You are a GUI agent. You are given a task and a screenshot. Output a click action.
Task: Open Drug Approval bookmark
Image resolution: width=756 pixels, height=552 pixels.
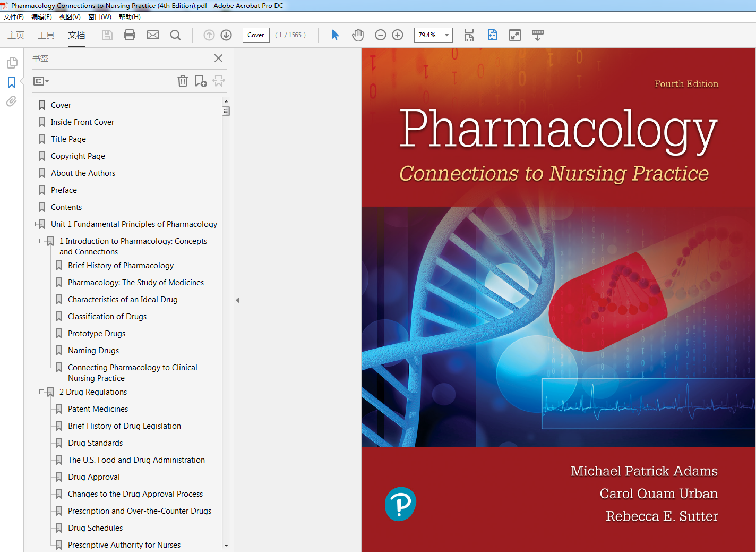[94, 477]
